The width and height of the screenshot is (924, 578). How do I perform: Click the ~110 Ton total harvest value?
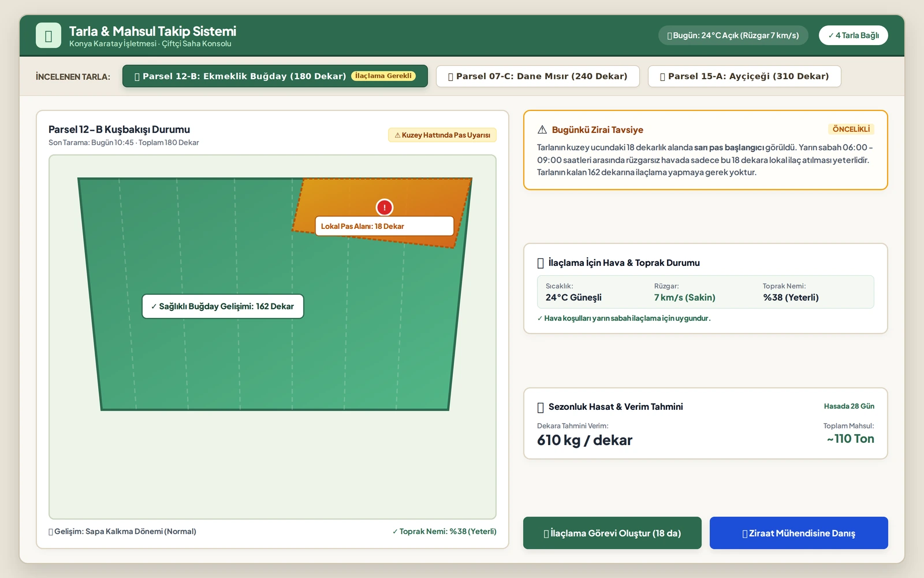[x=850, y=439]
